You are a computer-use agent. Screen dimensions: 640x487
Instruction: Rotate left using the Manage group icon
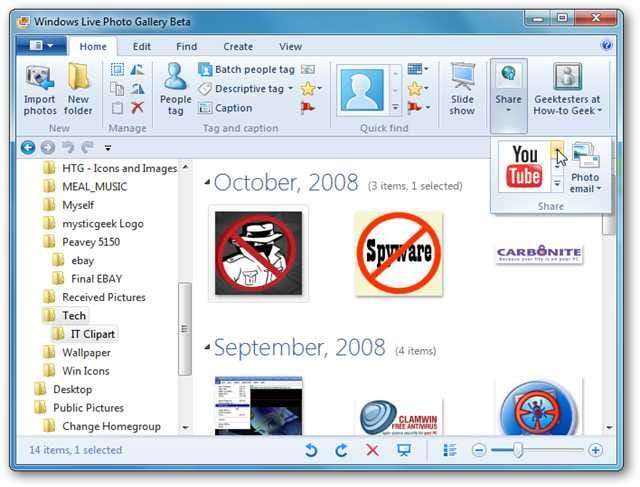click(x=137, y=69)
